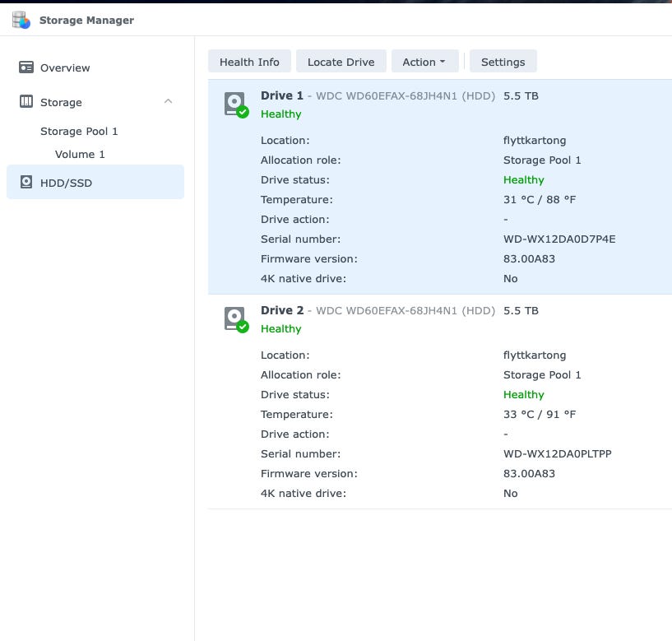Open Health Info for selected drive
Viewport: 672px width, 641px height.
[x=249, y=62]
